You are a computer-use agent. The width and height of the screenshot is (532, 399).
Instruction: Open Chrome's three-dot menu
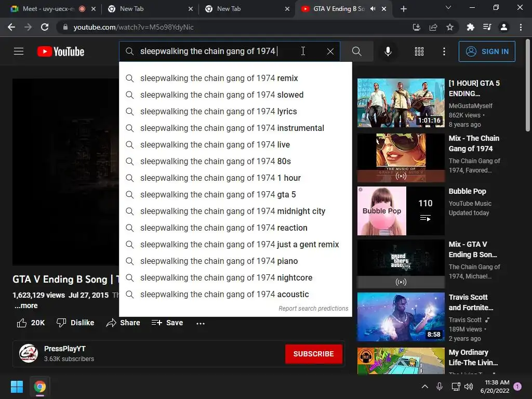[x=521, y=27]
